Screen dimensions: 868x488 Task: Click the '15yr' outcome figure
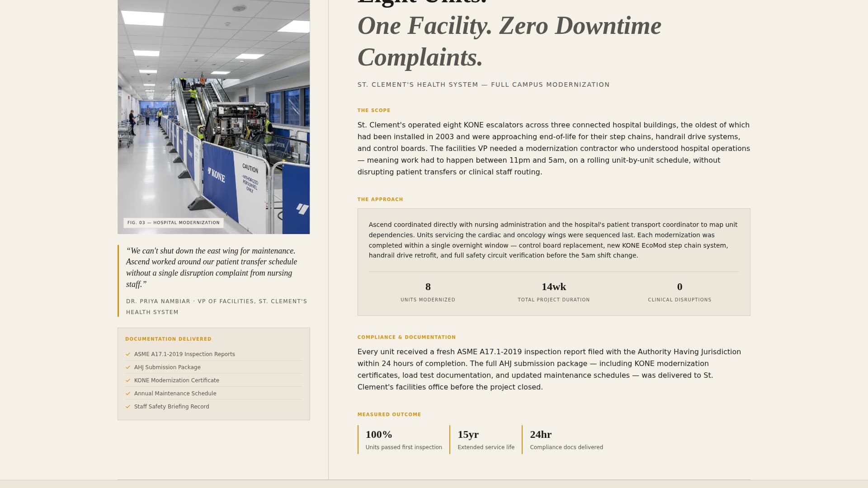tap(468, 435)
